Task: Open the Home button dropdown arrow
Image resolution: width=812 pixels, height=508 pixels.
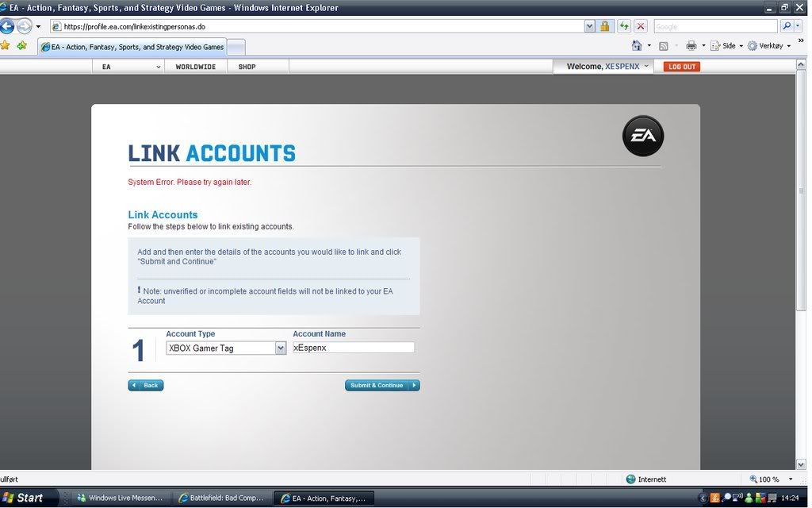Action: (x=649, y=45)
